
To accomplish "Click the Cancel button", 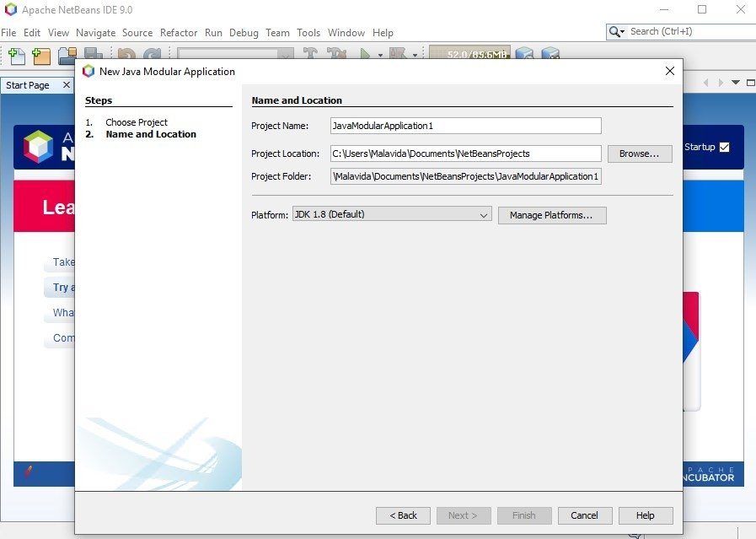I will coord(584,515).
